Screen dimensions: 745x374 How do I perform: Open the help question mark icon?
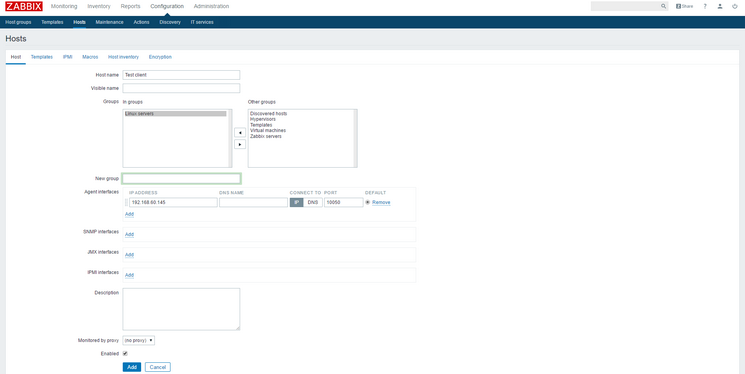705,6
